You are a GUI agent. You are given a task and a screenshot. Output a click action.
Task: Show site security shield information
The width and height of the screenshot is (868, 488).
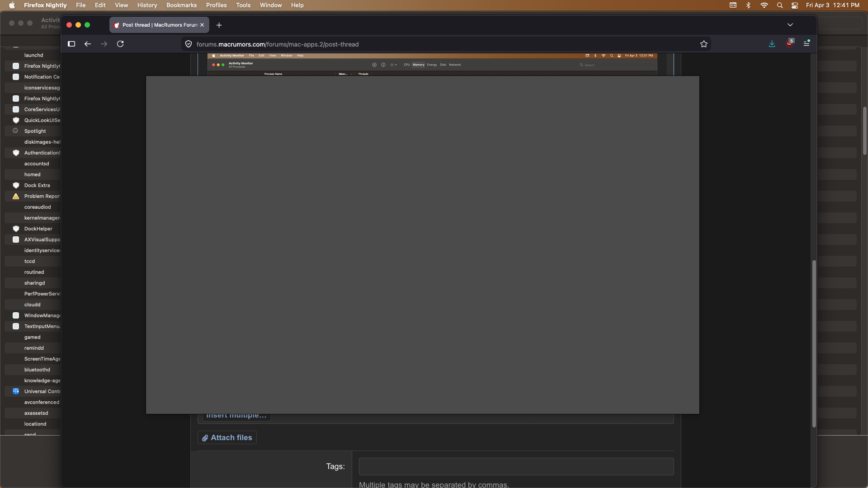[189, 44]
